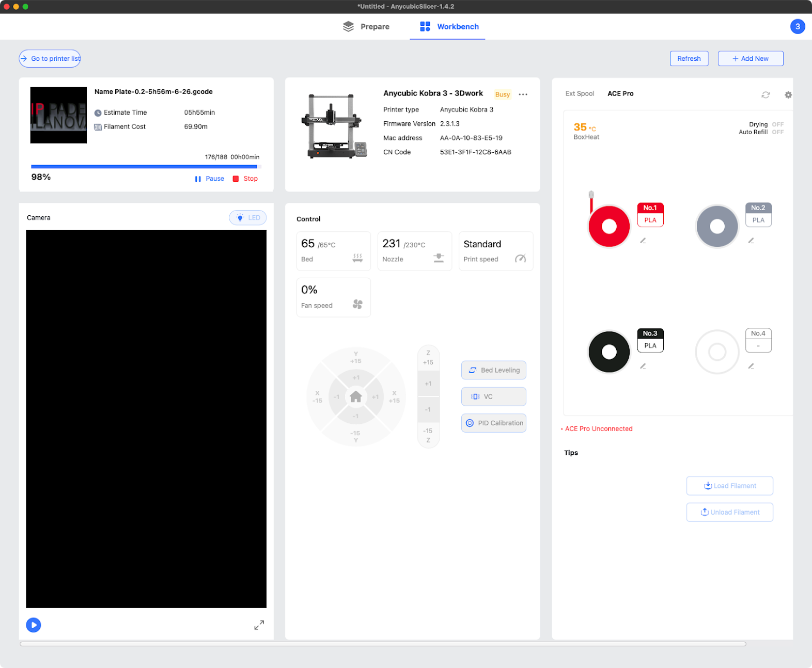This screenshot has height=668, width=812.
Task: Click the No.4 empty slot label
Action: point(758,340)
